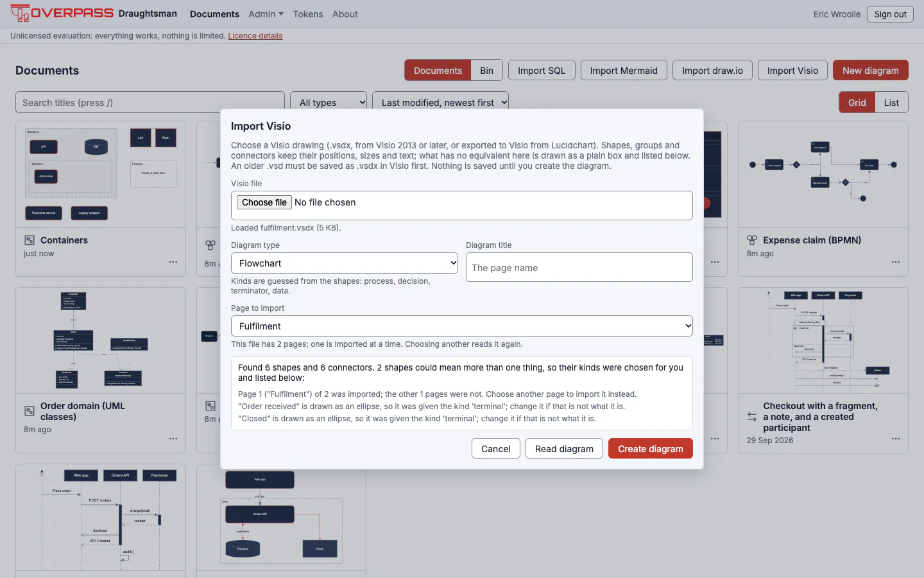This screenshot has height=578, width=924.
Task: Click the Import SQL button
Action: click(542, 71)
